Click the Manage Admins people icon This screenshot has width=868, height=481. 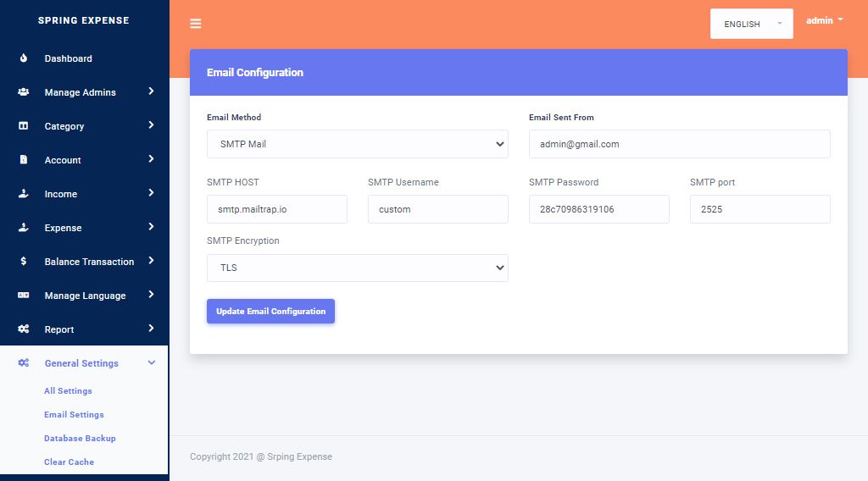pyautogui.click(x=24, y=92)
